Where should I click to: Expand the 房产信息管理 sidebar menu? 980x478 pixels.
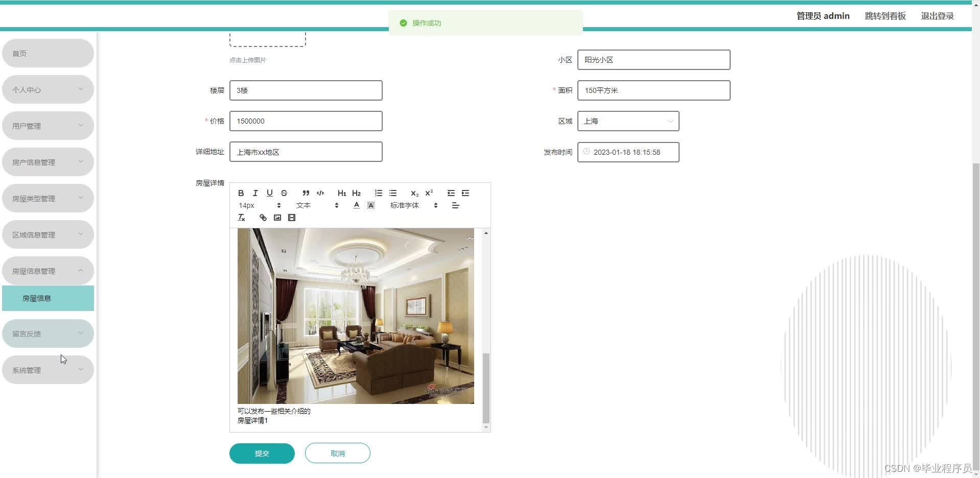tap(48, 162)
